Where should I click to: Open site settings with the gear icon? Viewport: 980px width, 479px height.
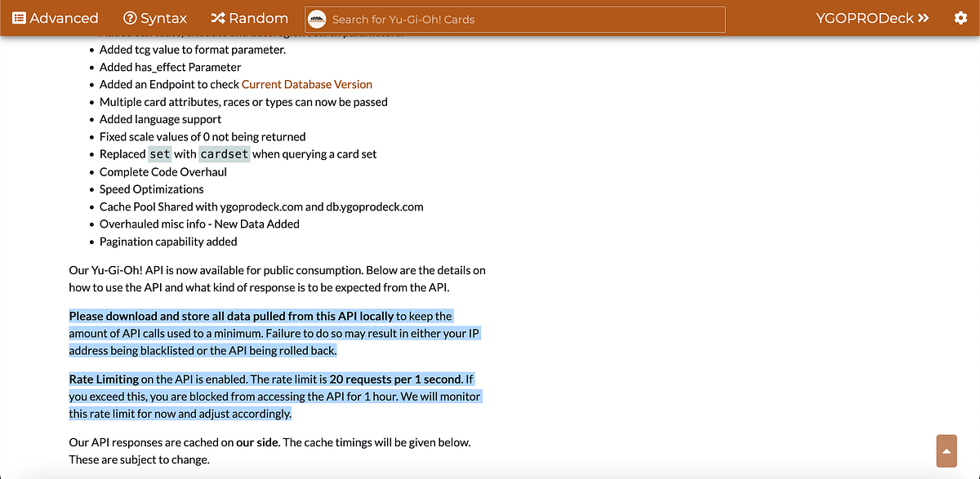click(960, 17)
